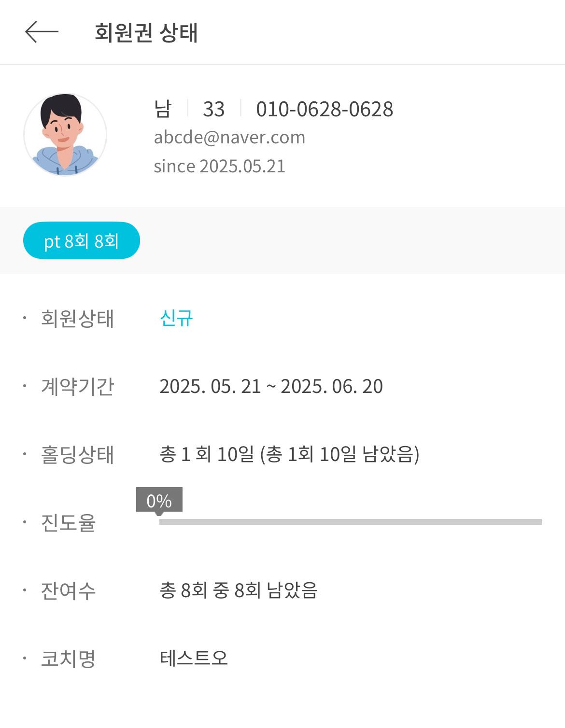565x728 pixels.
Task: Click the 진도율 gray progress bar
Action: click(351, 522)
